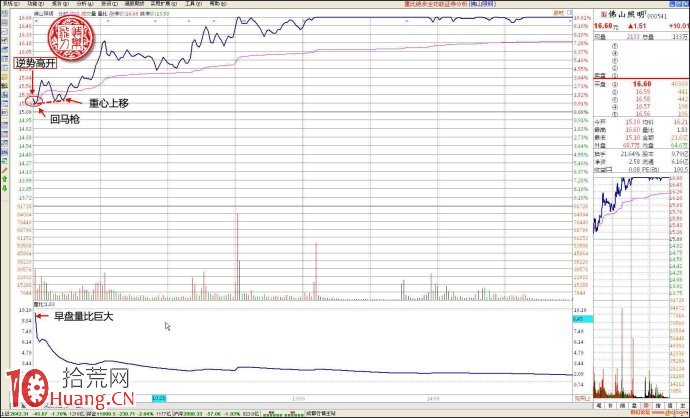690x418 pixels.
Task: Click the 净资 2.58 value
Action: [x=634, y=161]
